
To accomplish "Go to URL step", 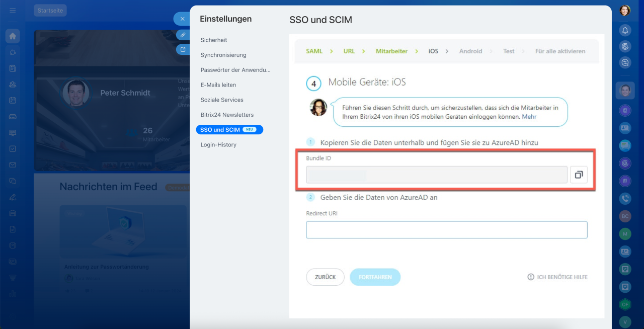I will tap(349, 51).
